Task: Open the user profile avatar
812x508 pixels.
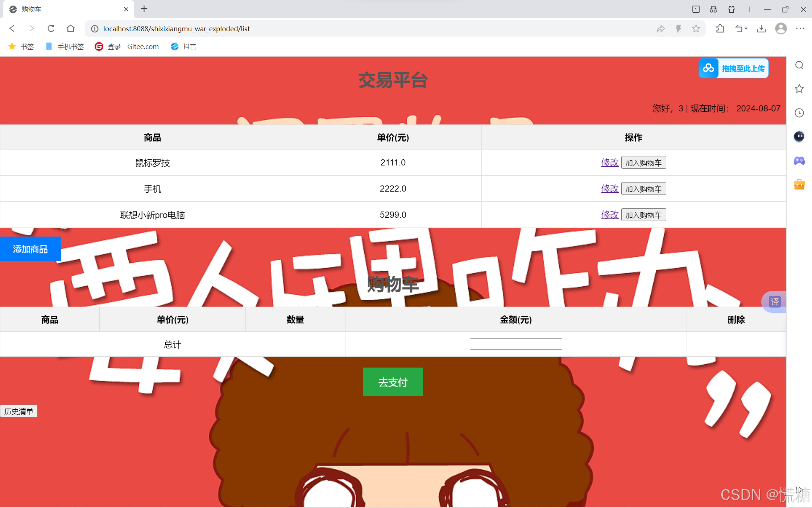Action: [781, 29]
